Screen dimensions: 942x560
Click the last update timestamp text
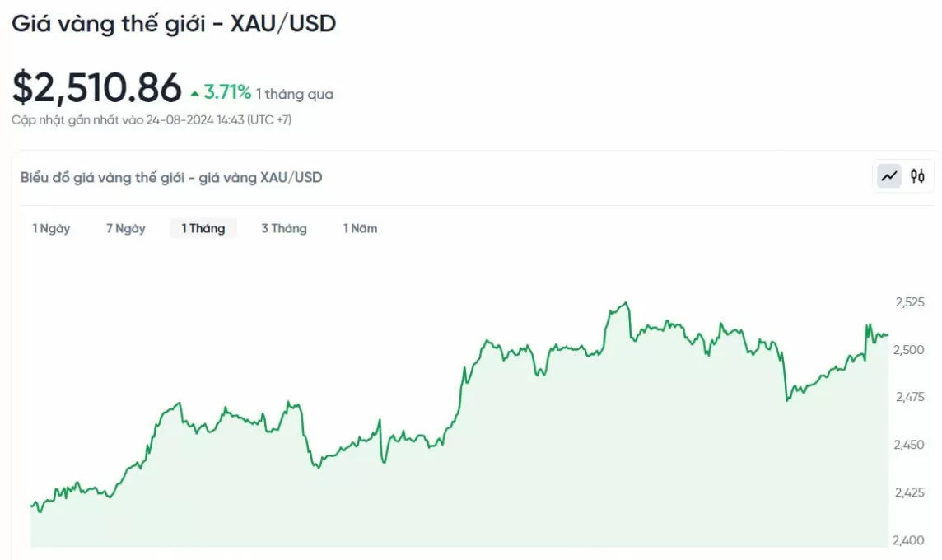pos(152,119)
